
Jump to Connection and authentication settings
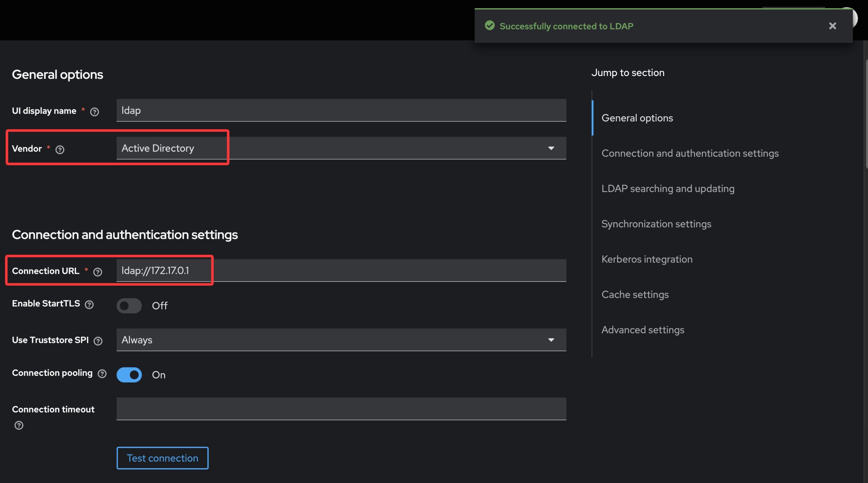click(690, 153)
